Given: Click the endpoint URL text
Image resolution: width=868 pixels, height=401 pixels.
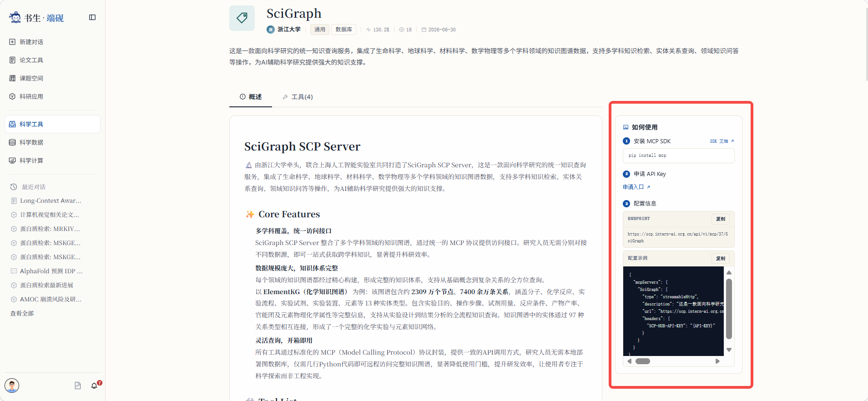Looking at the screenshot, I should (678, 237).
